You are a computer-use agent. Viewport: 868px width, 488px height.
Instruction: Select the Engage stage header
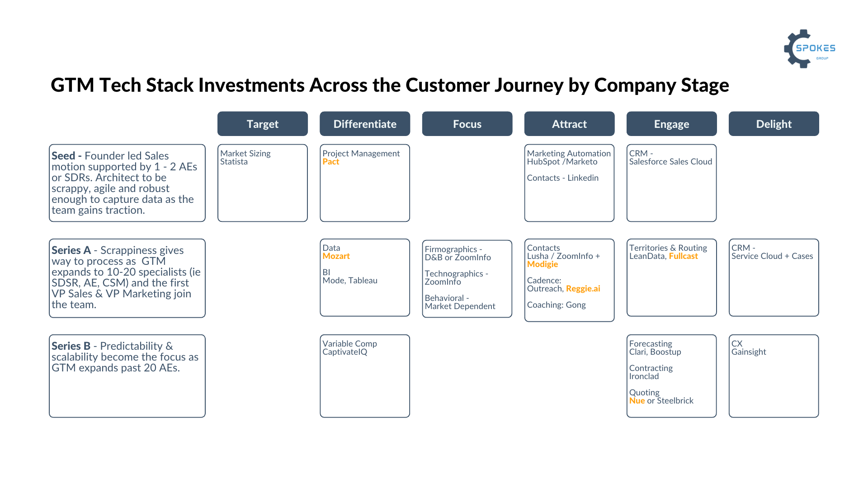(671, 124)
